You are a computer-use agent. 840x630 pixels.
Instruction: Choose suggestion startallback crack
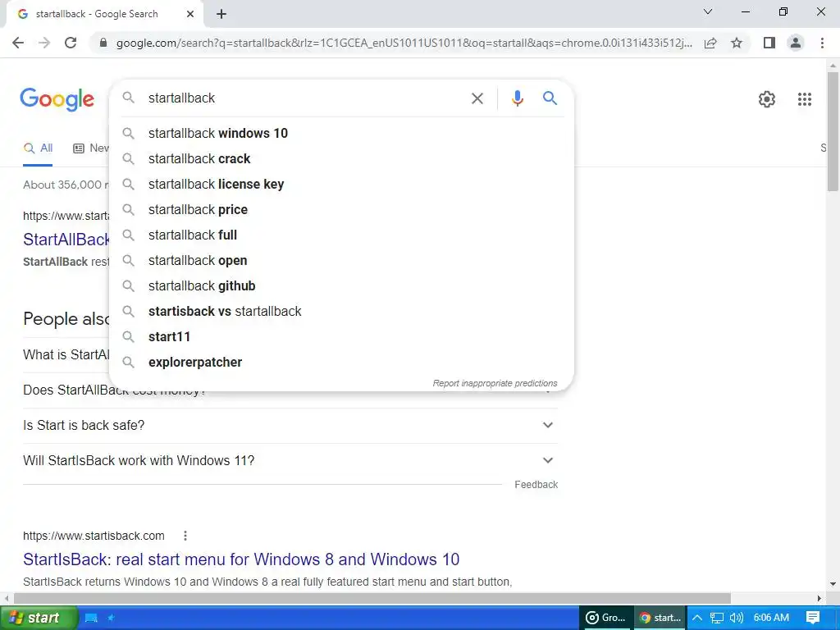pos(341,158)
